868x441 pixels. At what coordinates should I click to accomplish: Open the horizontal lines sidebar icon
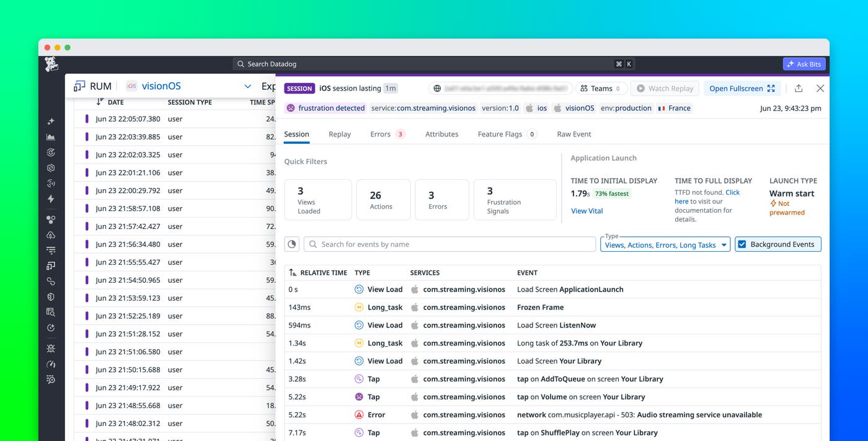point(51,251)
